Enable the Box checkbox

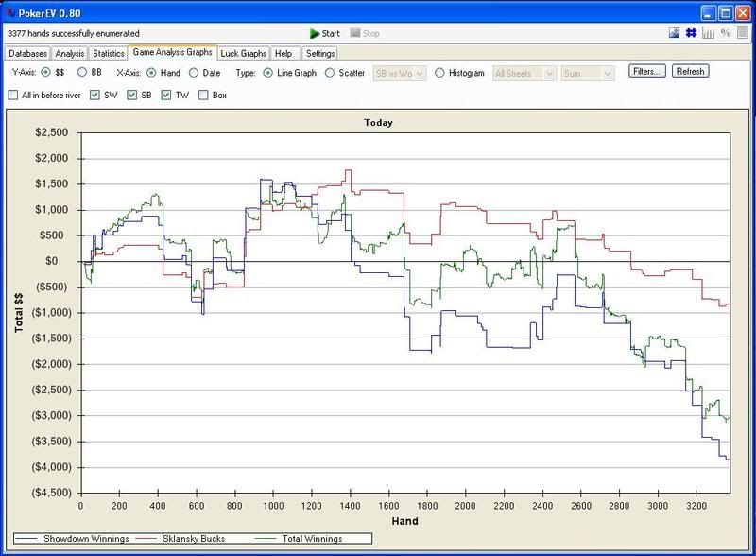(x=203, y=96)
